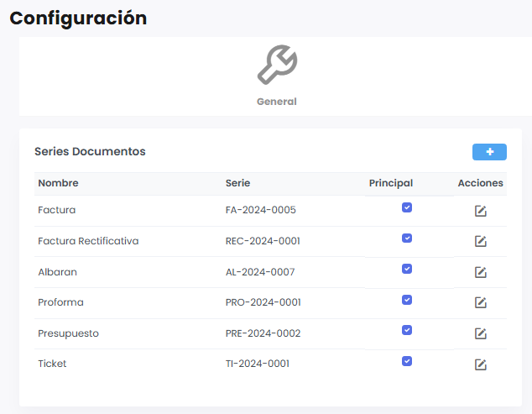Click serie value PRO-2024-0001
Viewport: 532px width, 414px height.
pos(263,302)
